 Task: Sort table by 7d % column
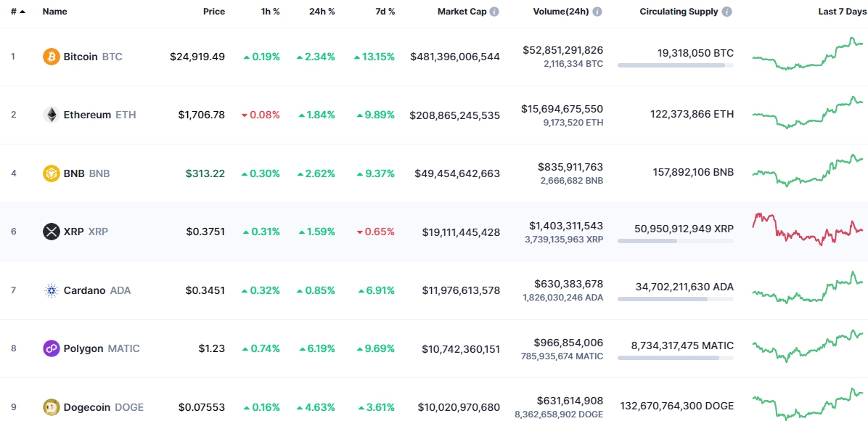tap(384, 12)
